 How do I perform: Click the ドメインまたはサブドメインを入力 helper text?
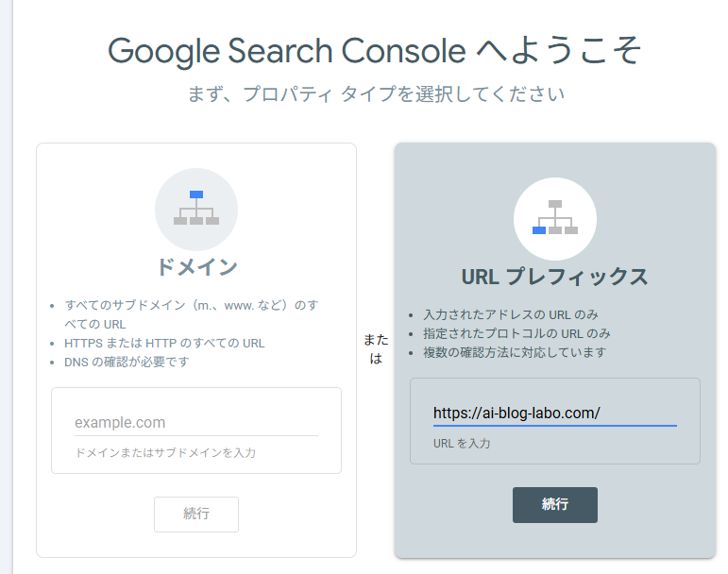[165, 452]
